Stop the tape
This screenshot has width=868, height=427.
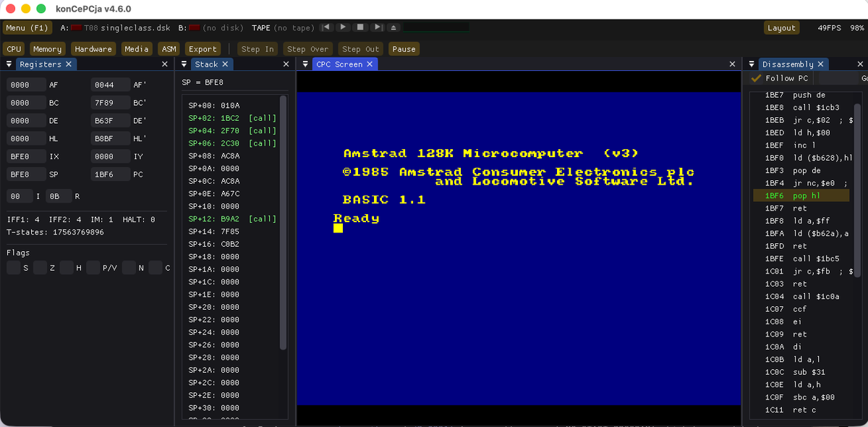click(x=360, y=28)
